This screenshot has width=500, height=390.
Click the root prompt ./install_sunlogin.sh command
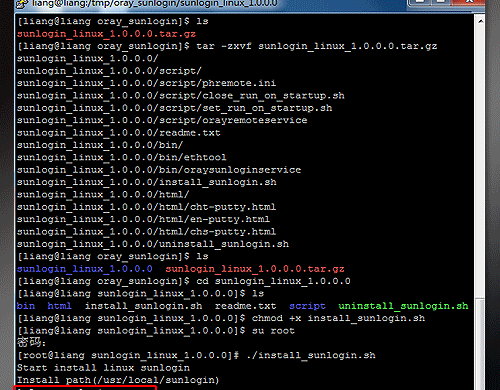[x=196, y=355]
